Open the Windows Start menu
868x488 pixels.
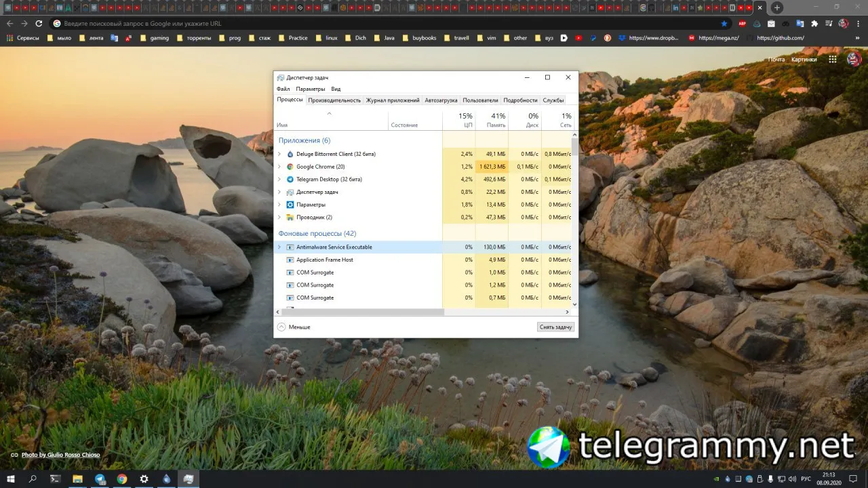pos(10,479)
